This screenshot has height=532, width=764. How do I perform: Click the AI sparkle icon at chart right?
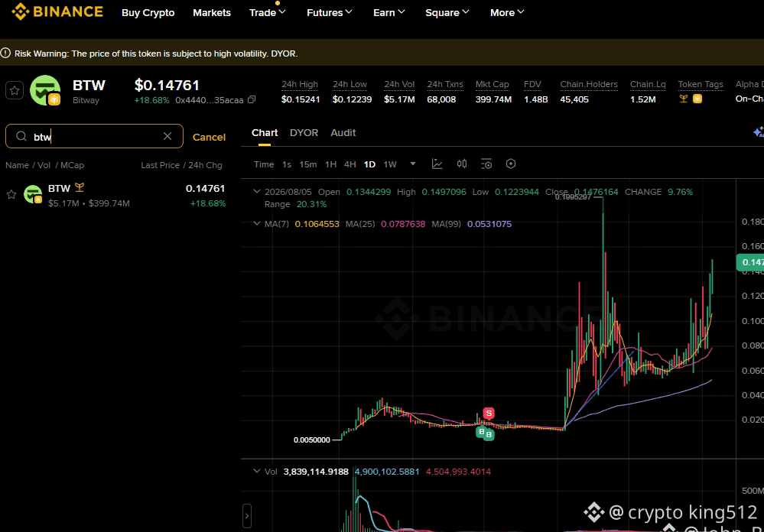pyautogui.click(x=759, y=132)
